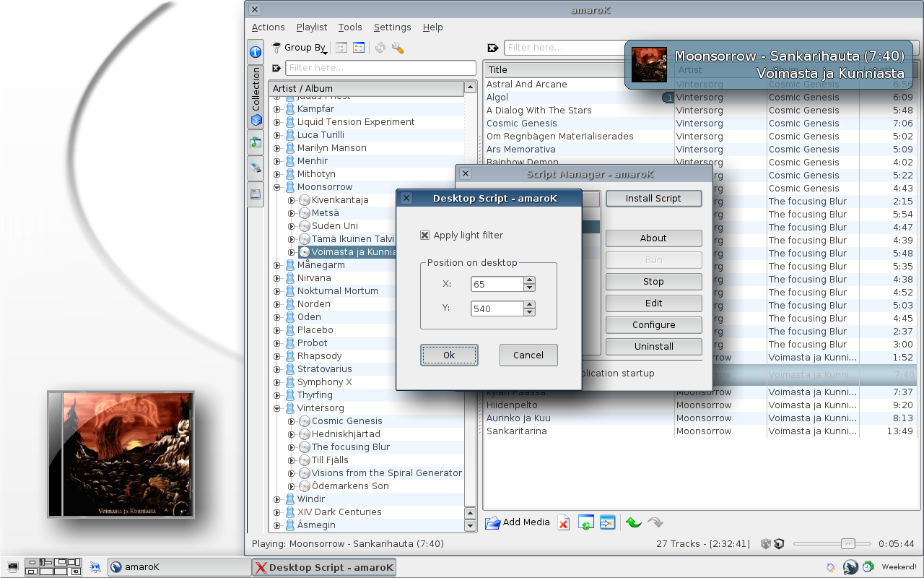Collapse the Moonsorrow artist node
The width and height of the screenshot is (924, 578).
click(277, 187)
